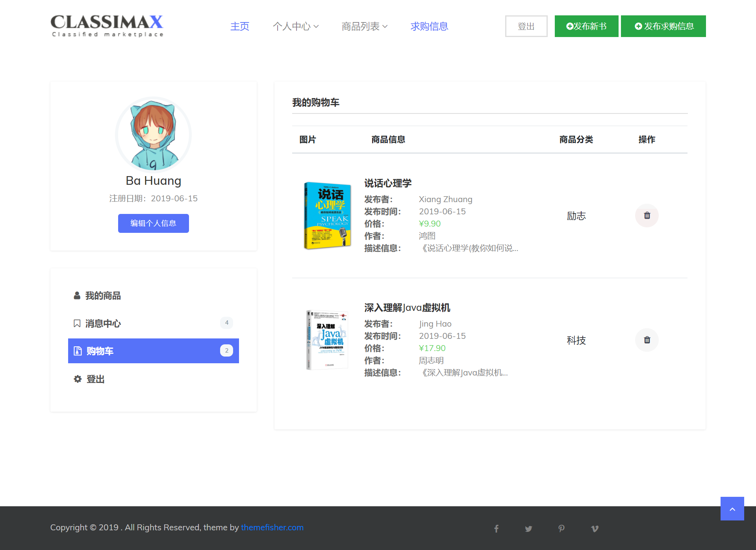Delete 说话心理学 from cart via trash icon
Screen dimensions: 756x550
click(647, 216)
